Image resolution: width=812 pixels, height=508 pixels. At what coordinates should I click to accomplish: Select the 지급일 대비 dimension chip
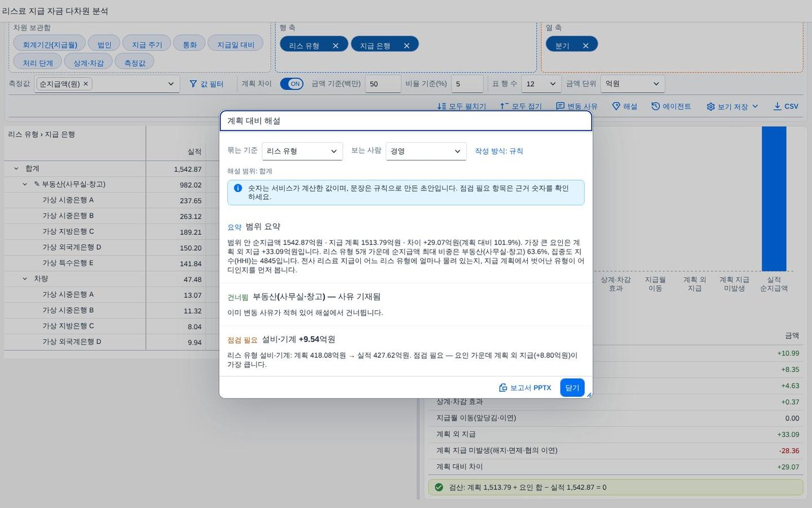click(236, 45)
